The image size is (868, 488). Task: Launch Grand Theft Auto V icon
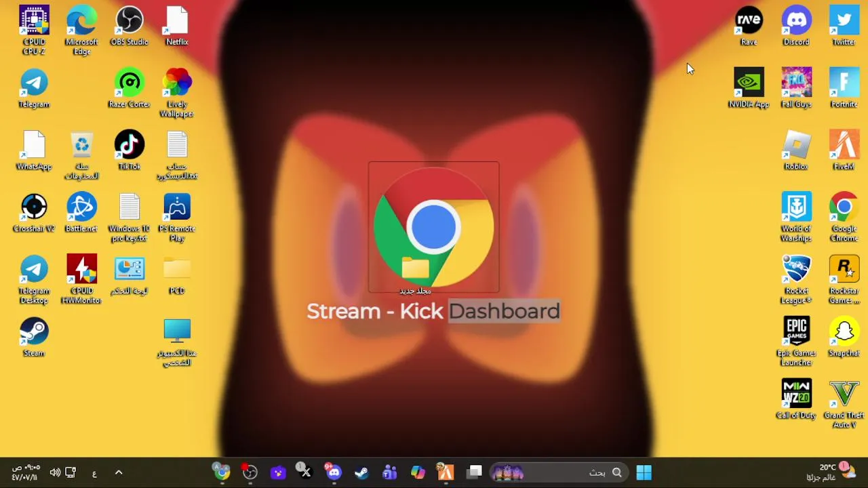point(844,405)
